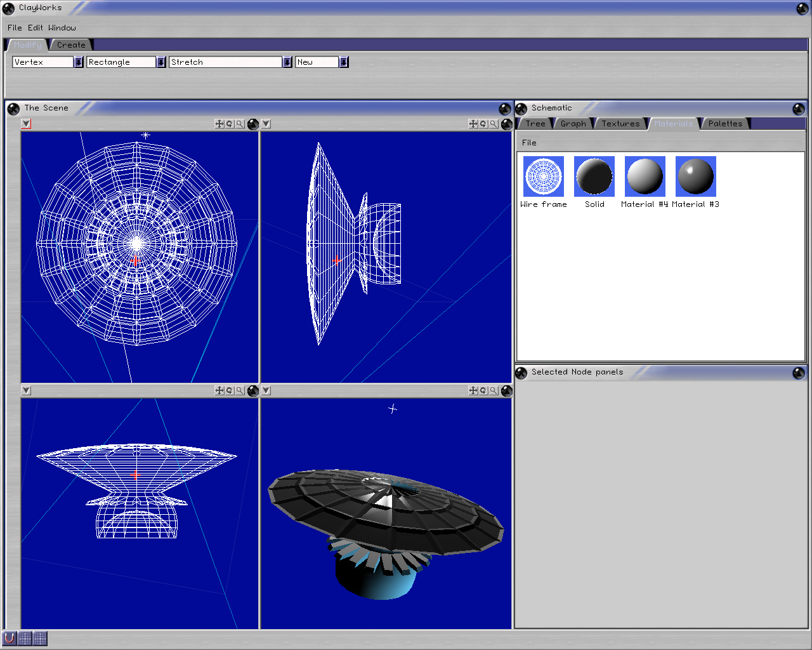Toggle the second grid button in status bar
Viewport: 812px width, 650px height.
(x=40, y=638)
